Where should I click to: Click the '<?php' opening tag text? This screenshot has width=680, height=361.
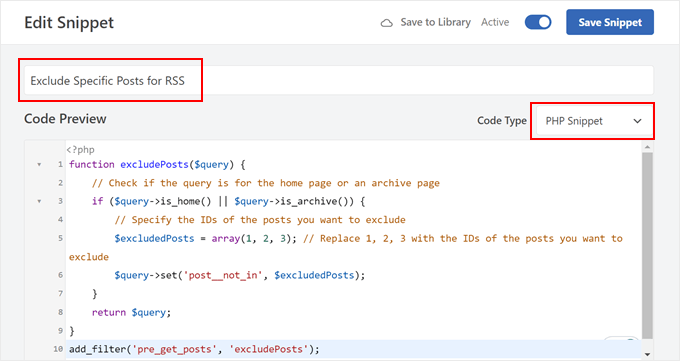[80, 150]
